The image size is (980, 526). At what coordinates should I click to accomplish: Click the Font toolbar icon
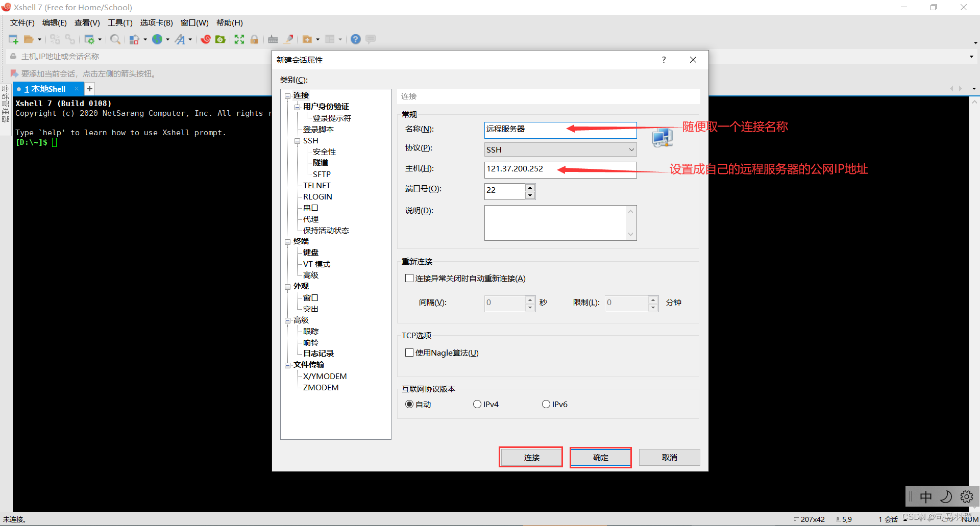pyautogui.click(x=180, y=39)
